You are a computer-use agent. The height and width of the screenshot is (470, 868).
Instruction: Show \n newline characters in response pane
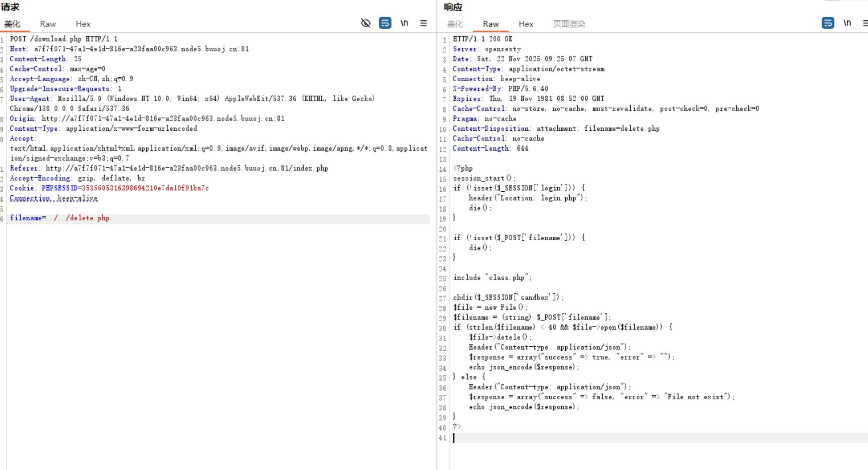[847, 23]
